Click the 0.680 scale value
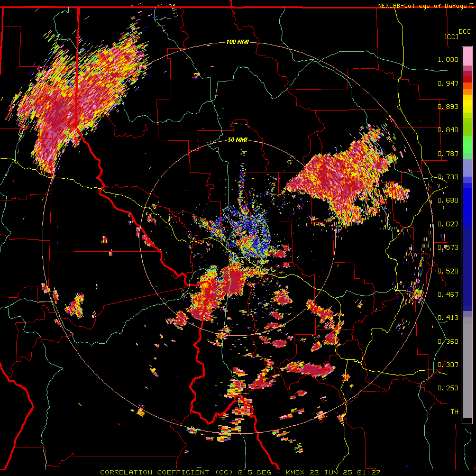This screenshot has height=476, width=476. click(448, 200)
